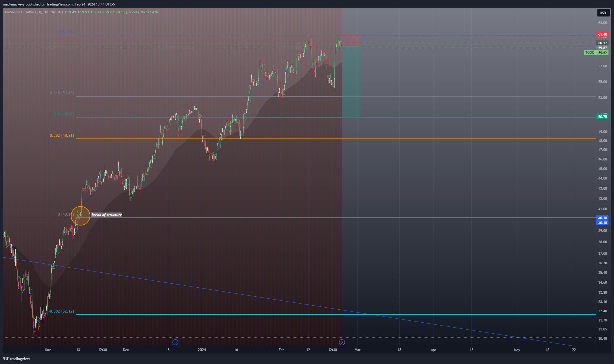The width and height of the screenshot is (614, 364).
Task: Click the low value L59.42
Action: click(x=96, y=12)
